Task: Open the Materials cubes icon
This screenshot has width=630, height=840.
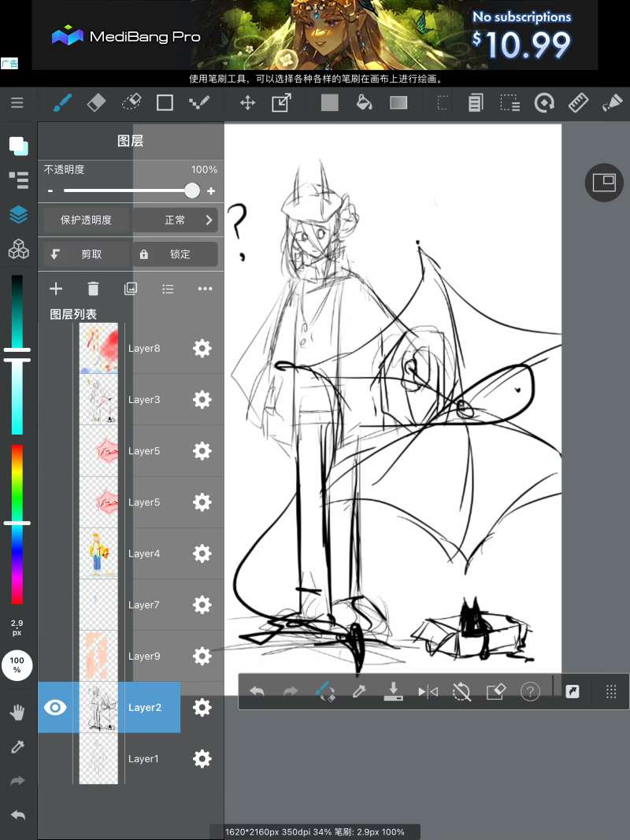Action: pyautogui.click(x=18, y=249)
